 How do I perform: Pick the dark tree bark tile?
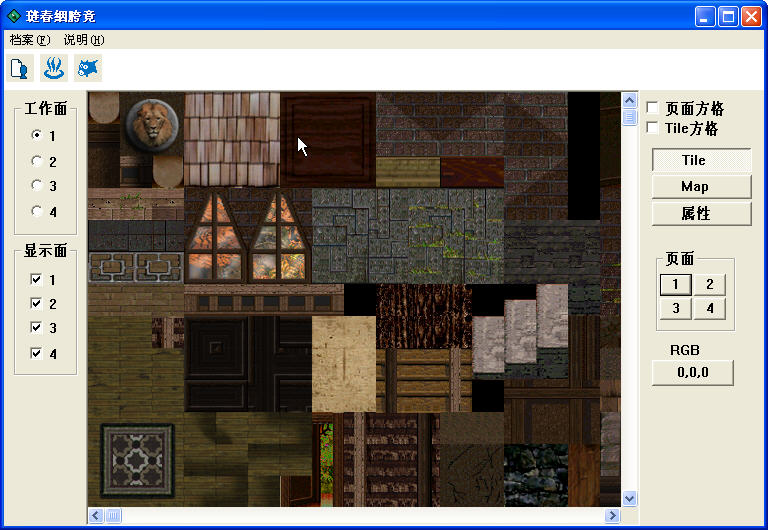coord(424,316)
